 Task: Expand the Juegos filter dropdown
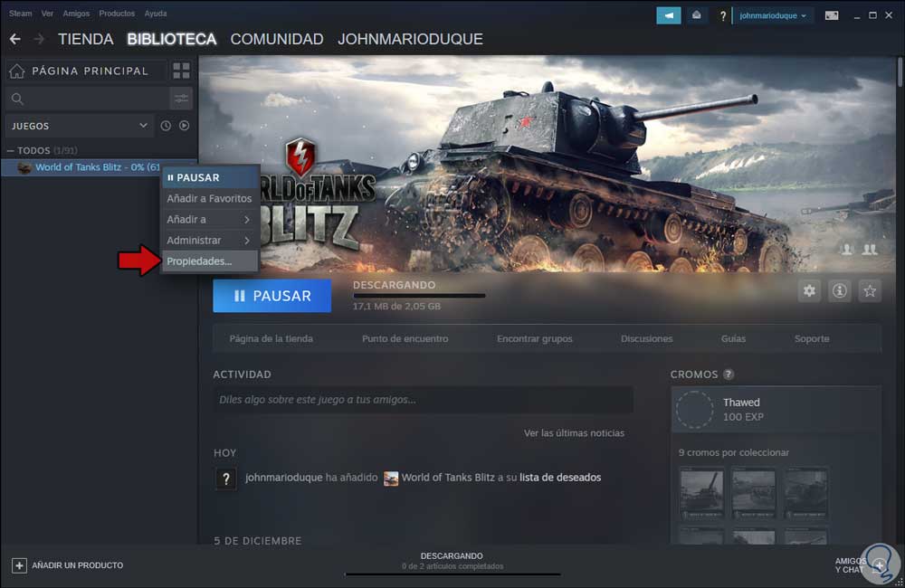80,126
